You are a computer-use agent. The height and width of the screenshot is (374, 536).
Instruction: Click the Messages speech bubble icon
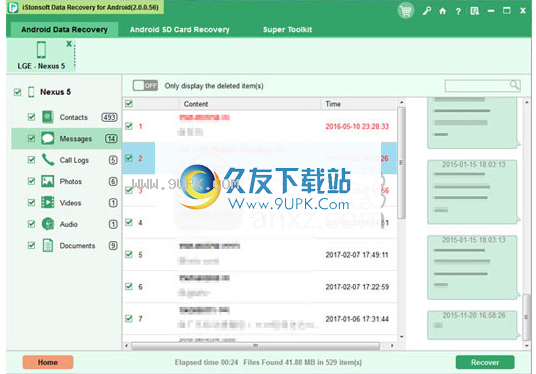point(48,138)
